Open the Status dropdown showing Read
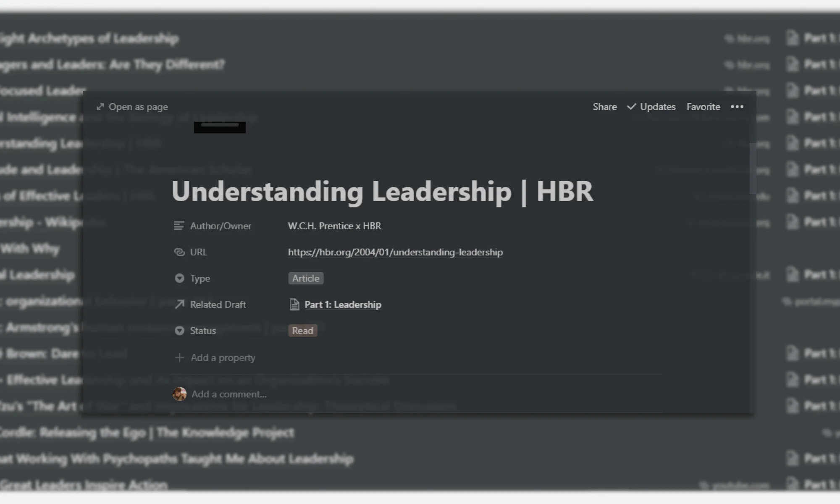Image resolution: width=840 pixels, height=504 pixels. click(x=302, y=331)
